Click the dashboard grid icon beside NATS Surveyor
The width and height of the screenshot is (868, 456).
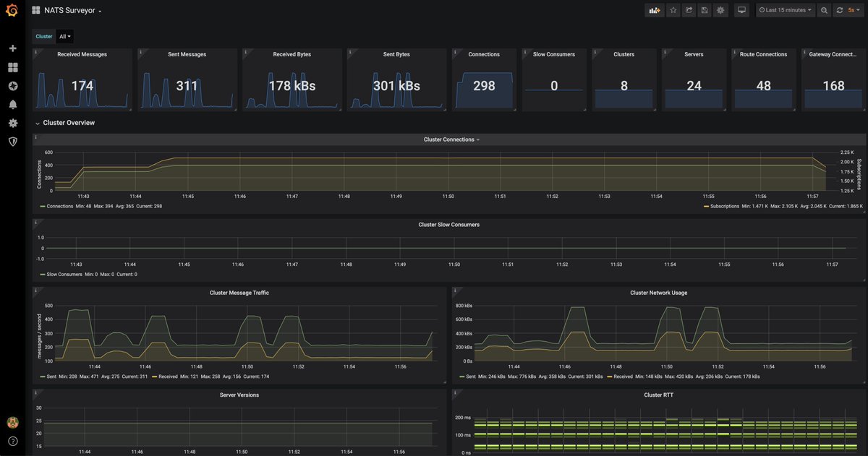click(x=35, y=10)
